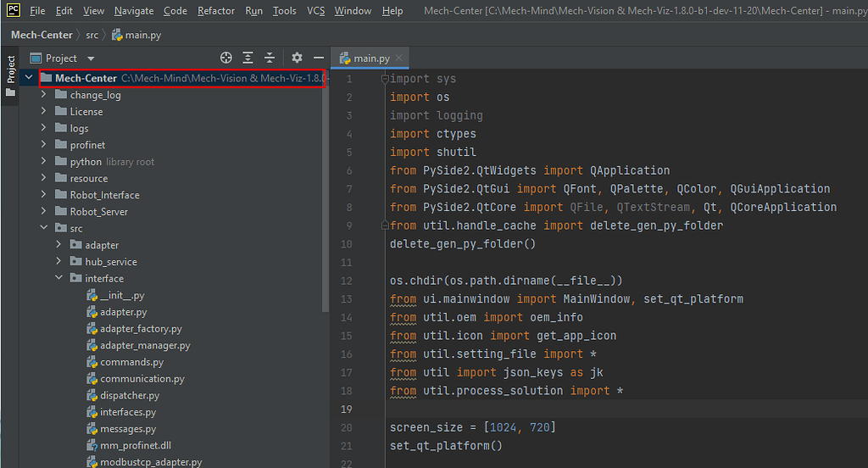Click main.py in the breadcrumb bar
The image size is (868, 468).
[x=136, y=35]
